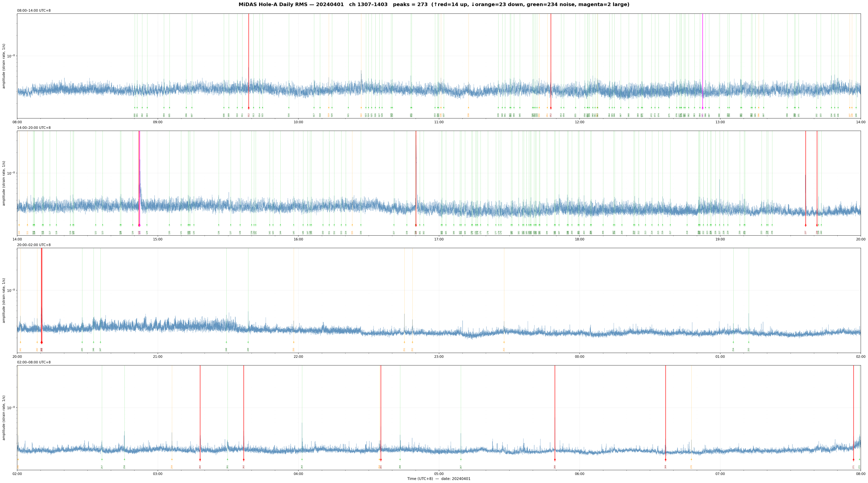Click the orange peak marker labeled 270
Viewport: 868px width, 483px height.
point(691,459)
